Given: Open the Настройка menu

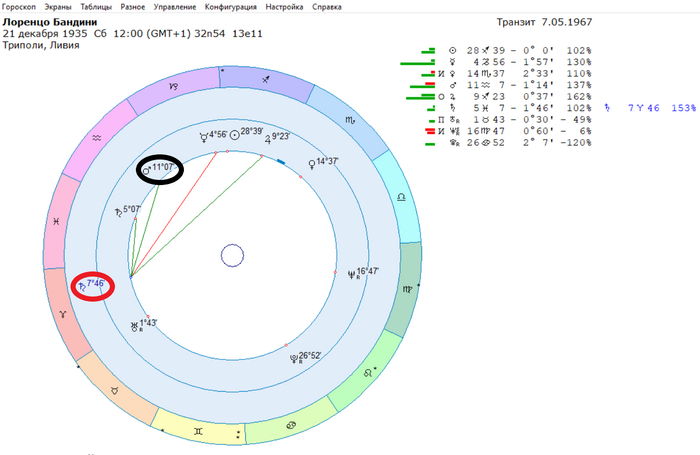Looking at the screenshot, I should pos(284,6).
